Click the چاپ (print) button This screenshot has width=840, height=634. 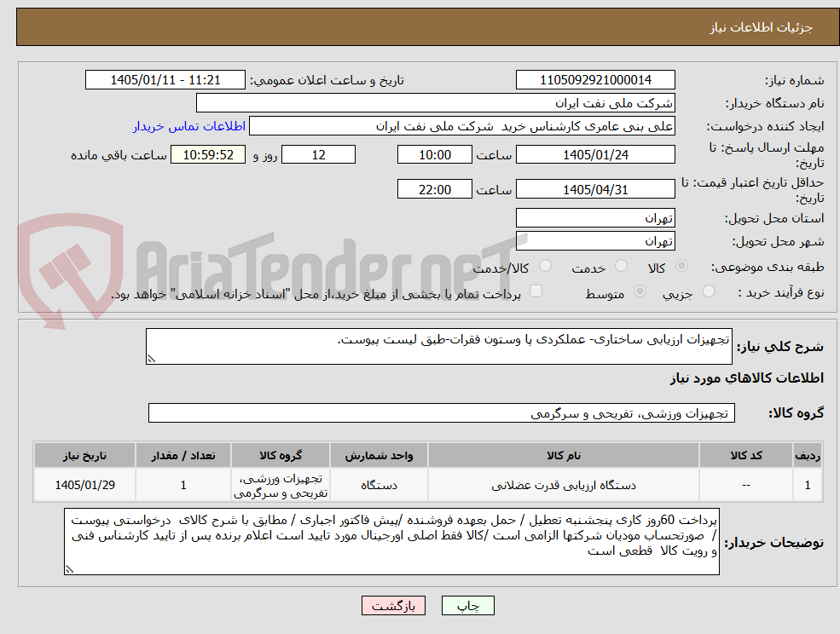pyautogui.click(x=467, y=606)
